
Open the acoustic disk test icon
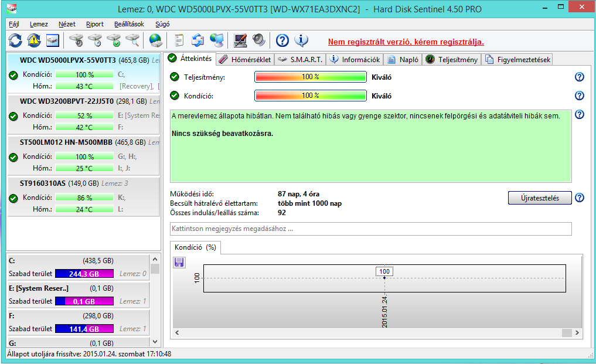[x=76, y=40]
